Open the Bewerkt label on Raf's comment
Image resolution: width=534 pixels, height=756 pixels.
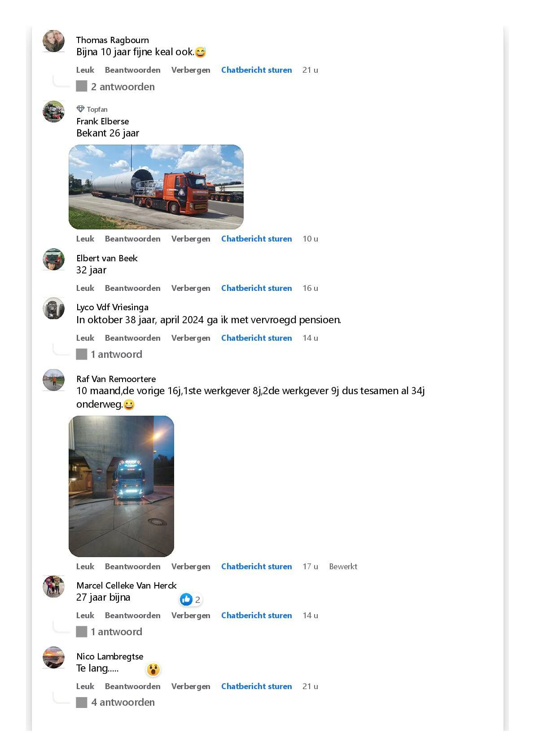[x=343, y=567]
